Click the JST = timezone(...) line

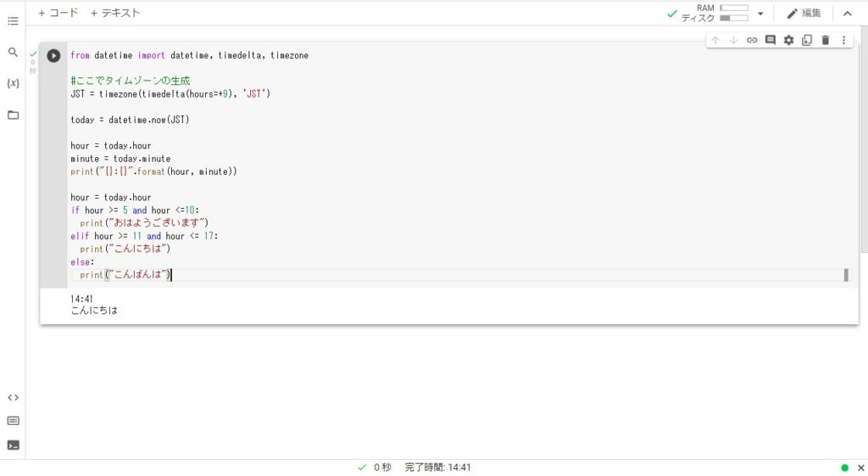(x=170, y=93)
